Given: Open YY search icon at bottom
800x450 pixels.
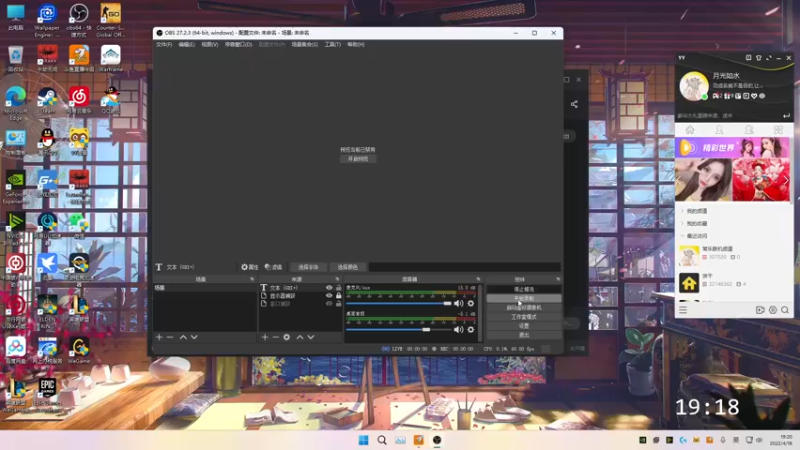Looking at the screenshot, I should coord(785,310).
